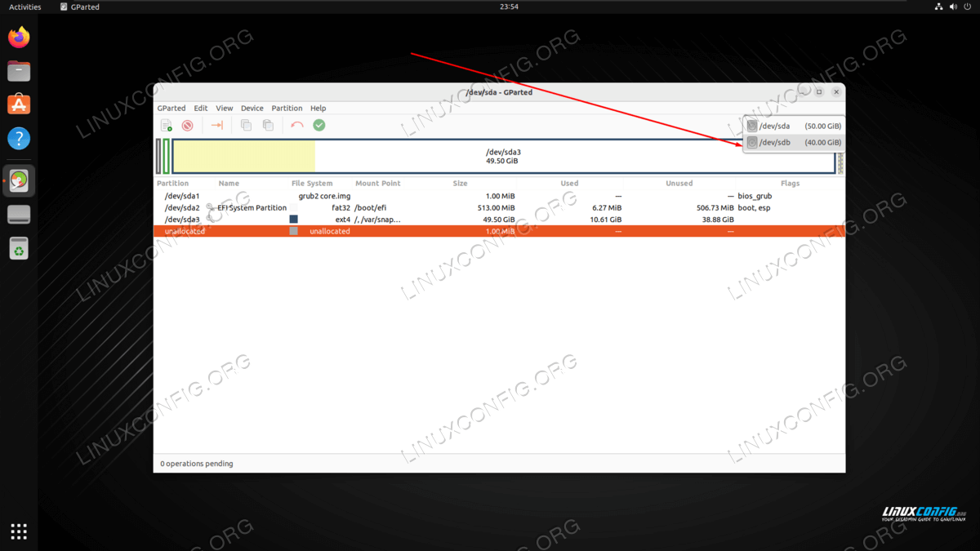This screenshot has height=551, width=980.
Task: Click the '506.73 MiB' unused cell
Action: (x=715, y=208)
